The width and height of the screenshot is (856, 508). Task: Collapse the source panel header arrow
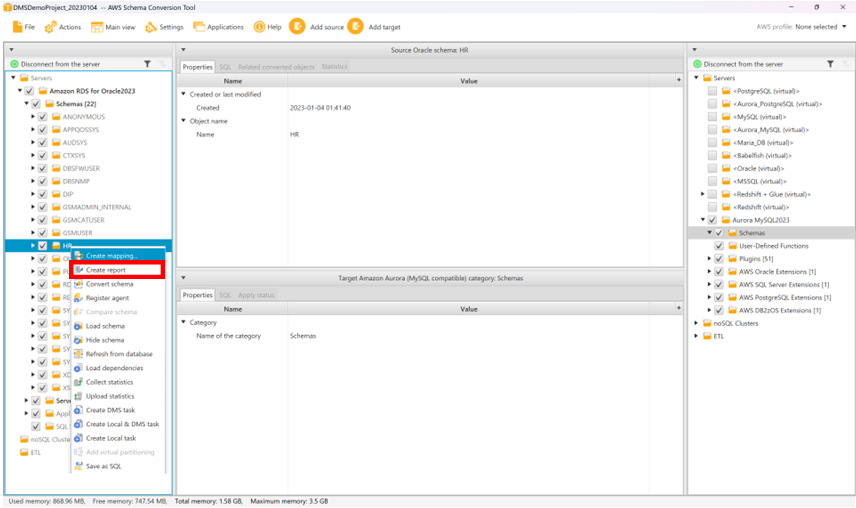[x=11, y=50]
